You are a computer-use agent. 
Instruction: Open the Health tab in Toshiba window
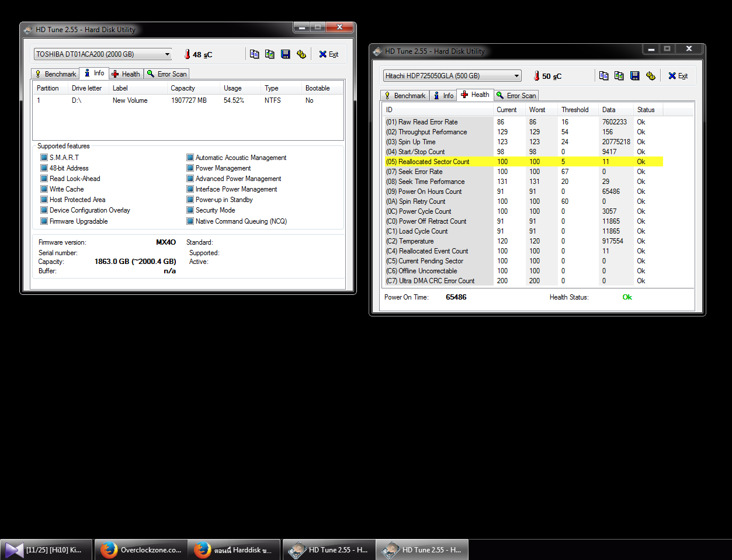(126, 74)
